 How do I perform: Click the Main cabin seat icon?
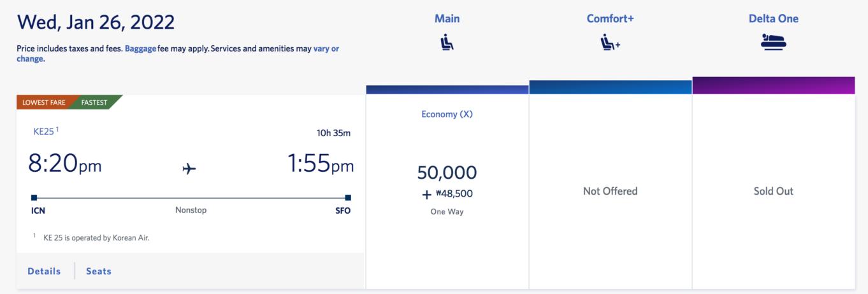pos(447,43)
